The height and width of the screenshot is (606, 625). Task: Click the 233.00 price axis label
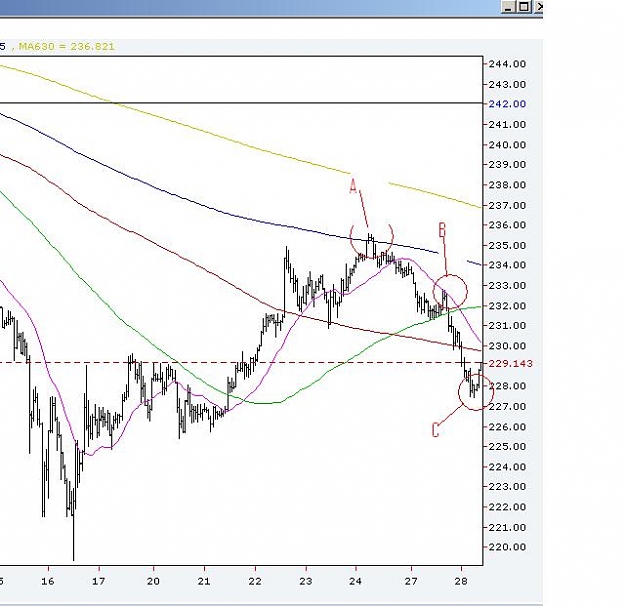pos(507,286)
